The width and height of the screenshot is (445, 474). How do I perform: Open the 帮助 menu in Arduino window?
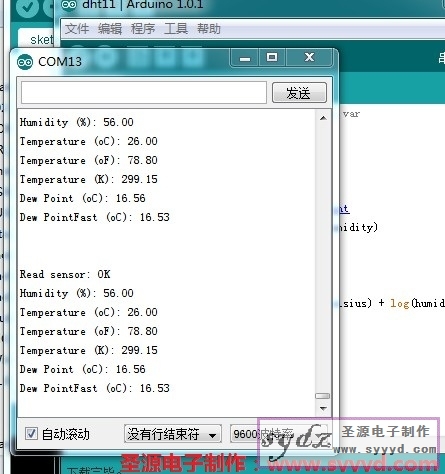pos(209,29)
